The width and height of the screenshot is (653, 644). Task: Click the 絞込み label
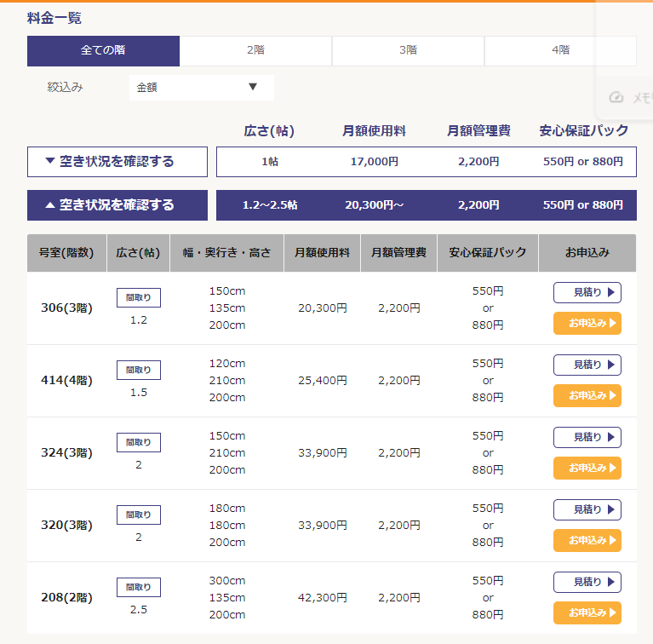coord(65,88)
